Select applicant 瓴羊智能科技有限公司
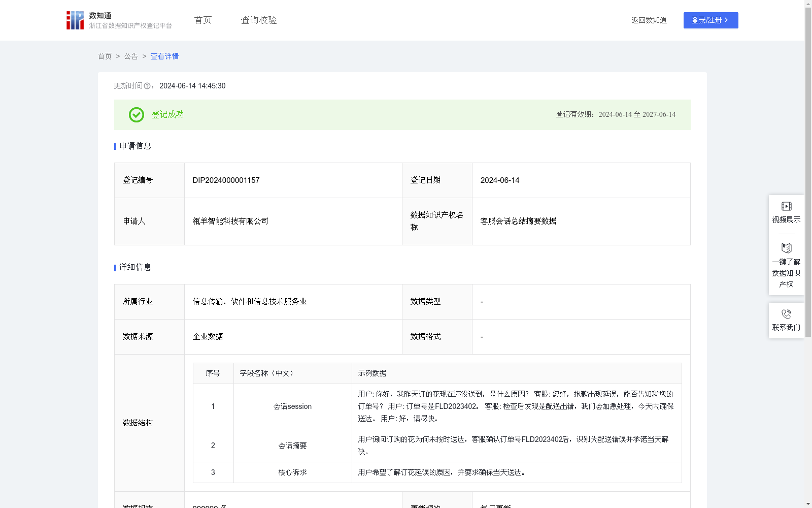 230,221
